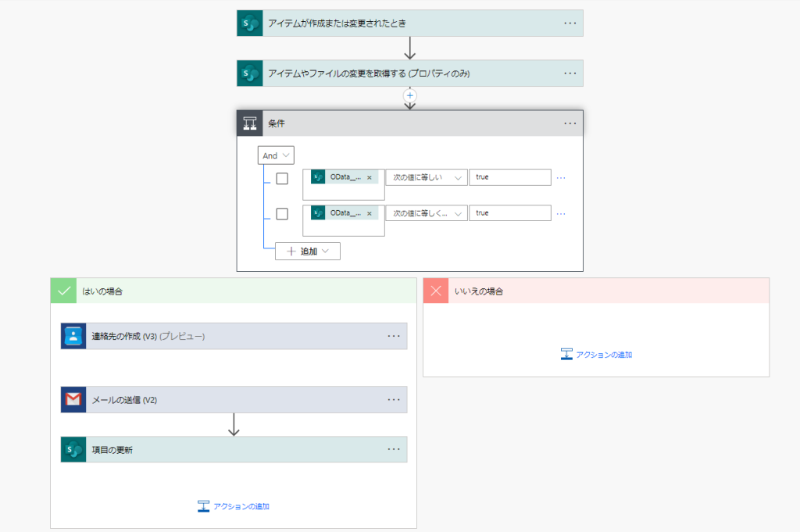Open ellipsis menu on 条件 card
Viewport: 800px width, 532px height.
(570, 123)
